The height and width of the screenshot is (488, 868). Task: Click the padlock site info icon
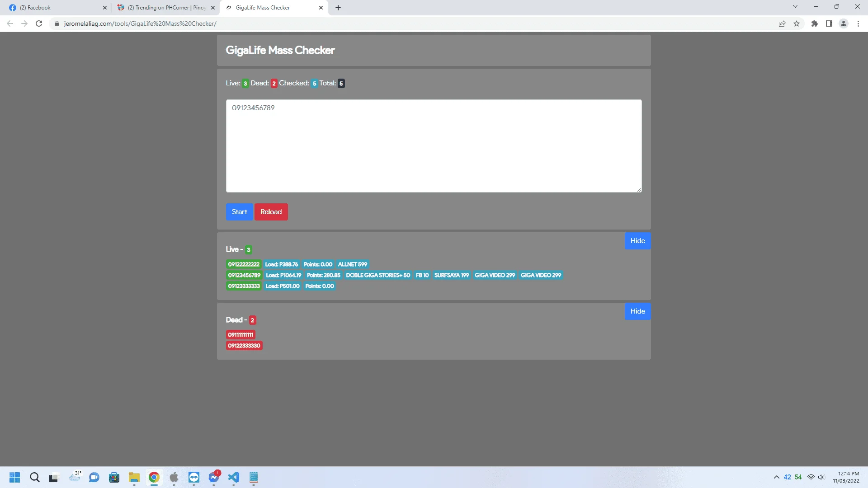pos(57,23)
